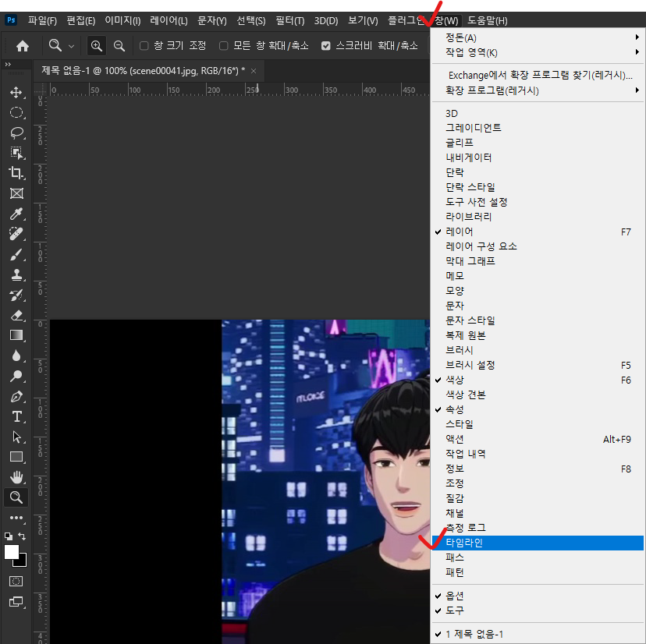The width and height of the screenshot is (646, 644).
Task: Select the Blur tool
Action: [x=16, y=356]
